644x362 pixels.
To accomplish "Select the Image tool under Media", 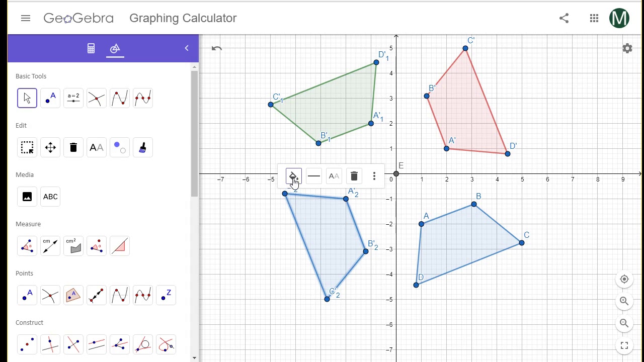I will point(27,197).
